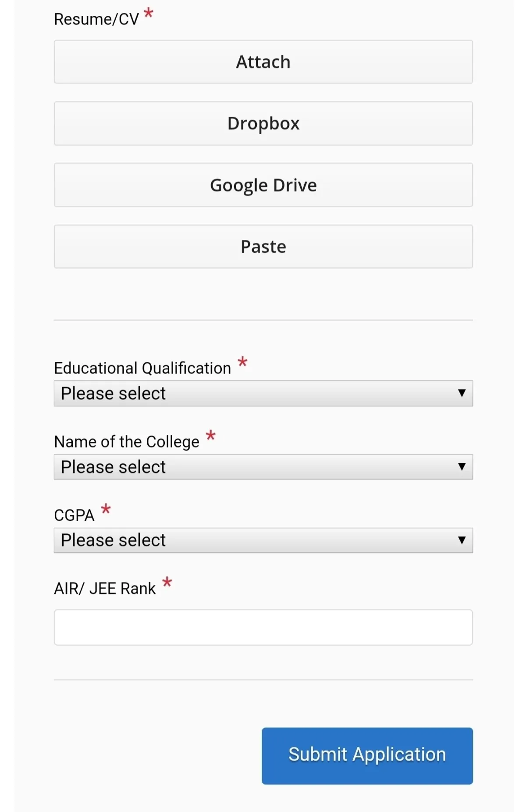This screenshot has height=812, width=526.
Task: Click the CGPA dropdown arrow
Action: (x=462, y=540)
